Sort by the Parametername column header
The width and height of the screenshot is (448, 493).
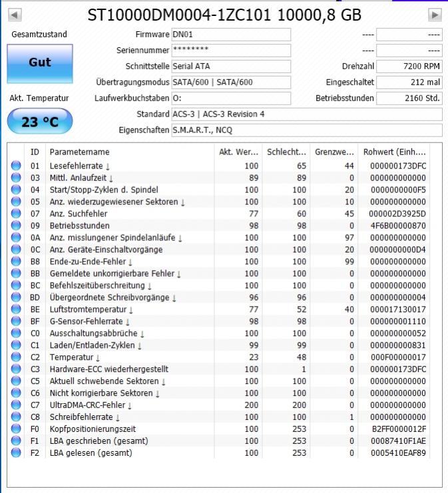pos(130,152)
